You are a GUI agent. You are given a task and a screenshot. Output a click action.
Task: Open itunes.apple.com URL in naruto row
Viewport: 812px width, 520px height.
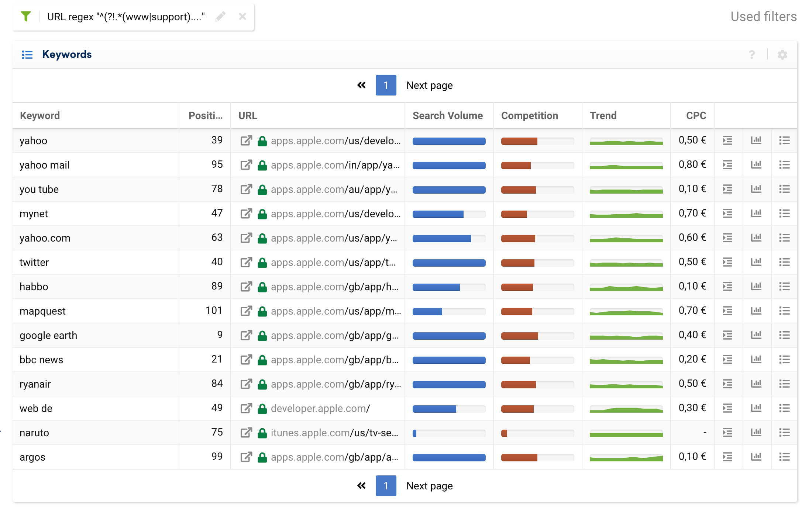335,433
